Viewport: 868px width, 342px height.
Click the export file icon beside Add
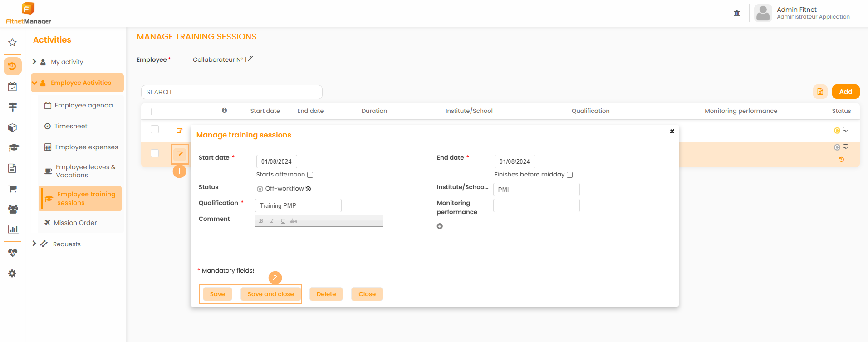click(x=820, y=92)
